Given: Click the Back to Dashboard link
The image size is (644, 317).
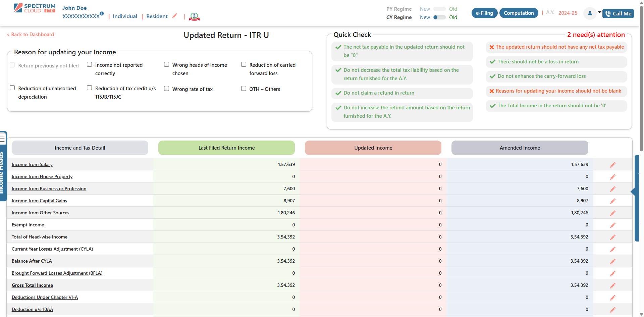Looking at the screenshot, I should click(x=30, y=34).
